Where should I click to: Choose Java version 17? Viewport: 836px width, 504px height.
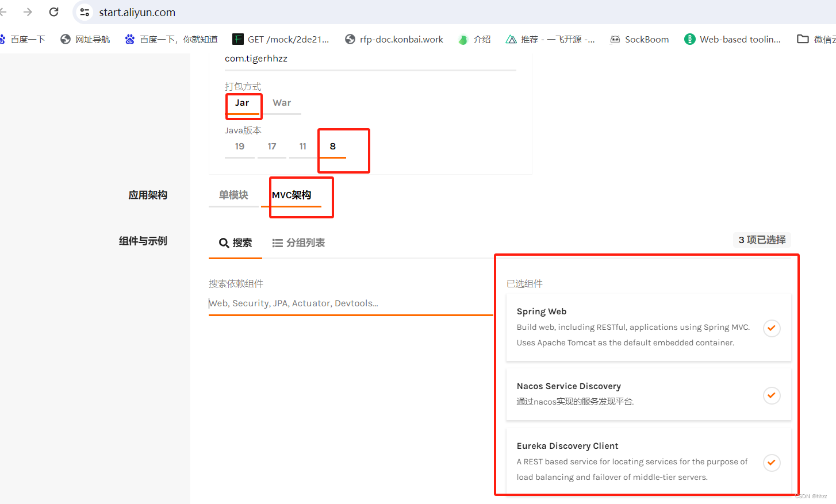point(272,147)
